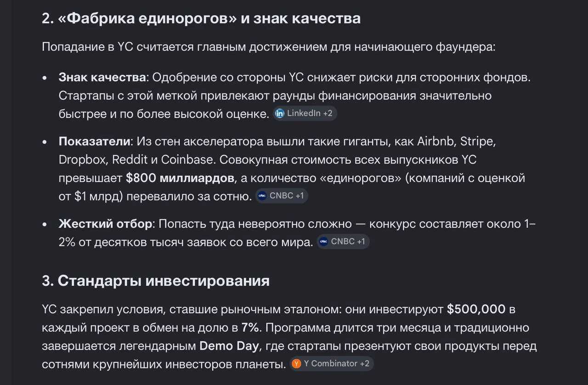Click the bold amount "$500,000"
This screenshot has width=588, height=385.
(x=476, y=309)
